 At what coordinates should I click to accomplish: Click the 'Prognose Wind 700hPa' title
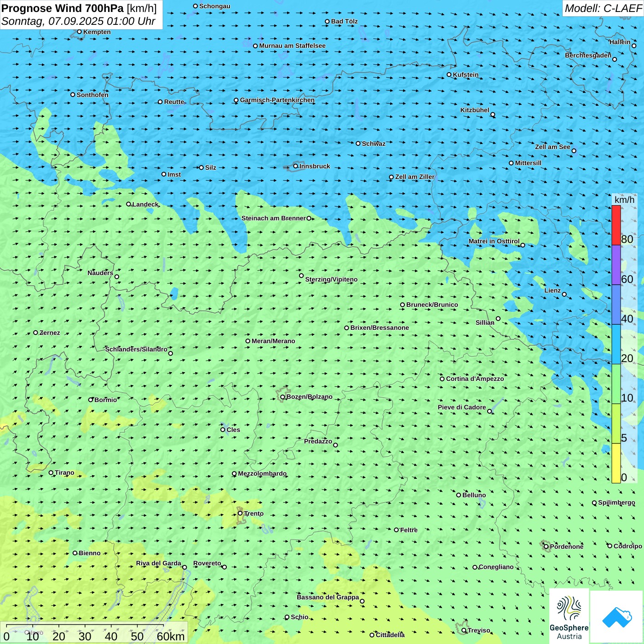pyautogui.click(x=63, y=8)
